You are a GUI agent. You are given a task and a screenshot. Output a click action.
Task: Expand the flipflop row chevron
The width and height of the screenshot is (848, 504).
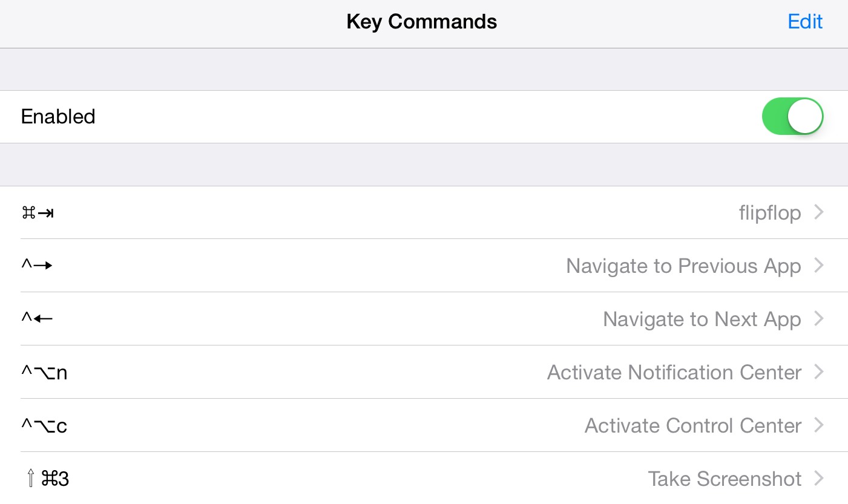tap(819, 212)
